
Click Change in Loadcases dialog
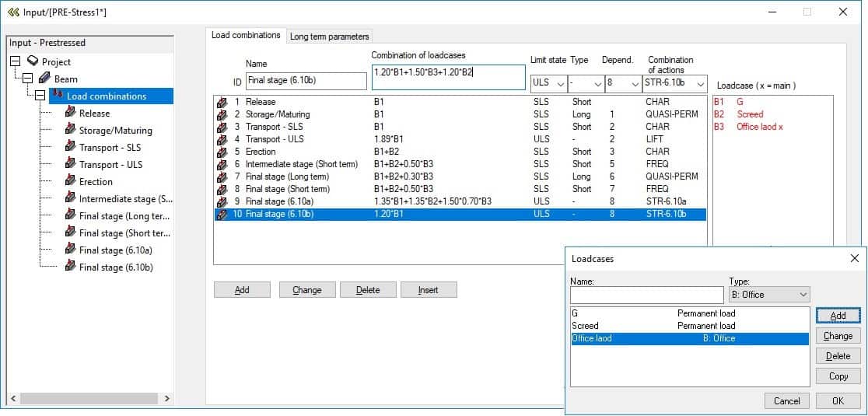tap(838, 336)
